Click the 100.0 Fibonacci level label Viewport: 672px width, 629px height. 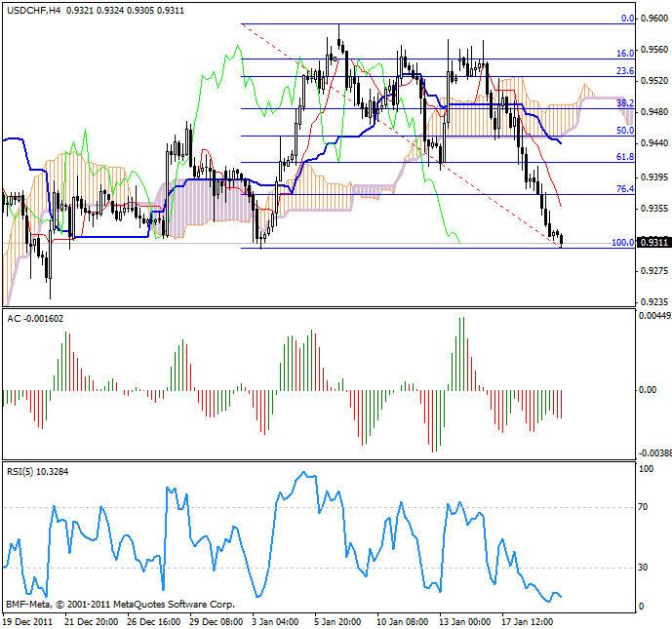click(622, 243)
